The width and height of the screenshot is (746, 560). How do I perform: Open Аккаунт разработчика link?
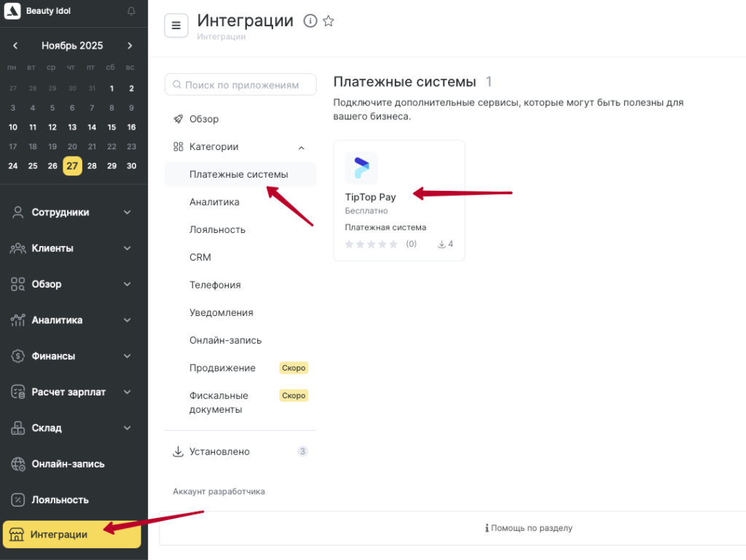pos(219,492)
